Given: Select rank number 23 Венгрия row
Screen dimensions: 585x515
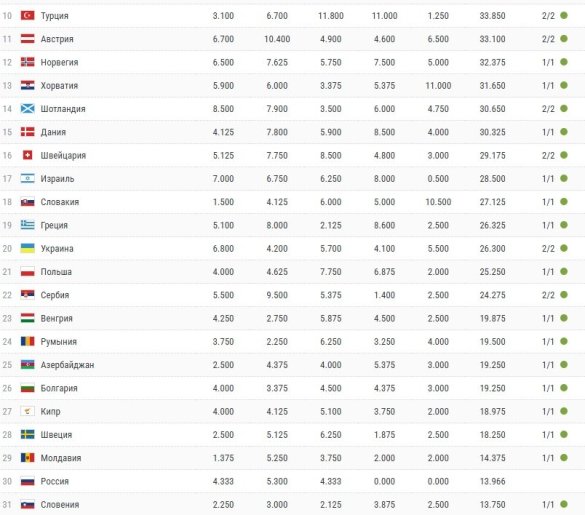Looking at the screenshot, I should [7, 318].
